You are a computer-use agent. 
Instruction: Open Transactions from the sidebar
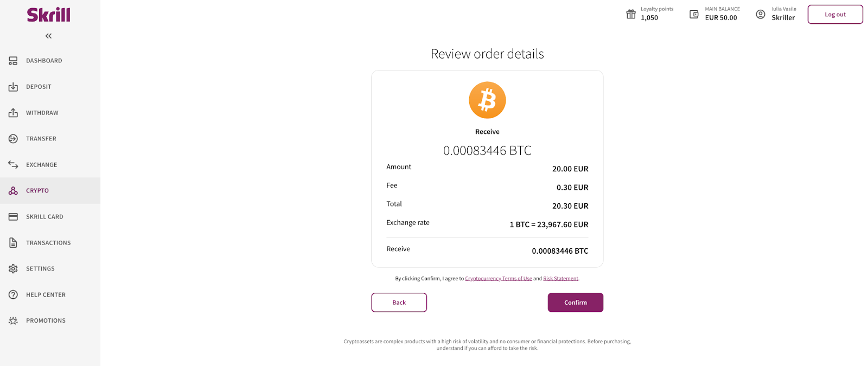48,243
